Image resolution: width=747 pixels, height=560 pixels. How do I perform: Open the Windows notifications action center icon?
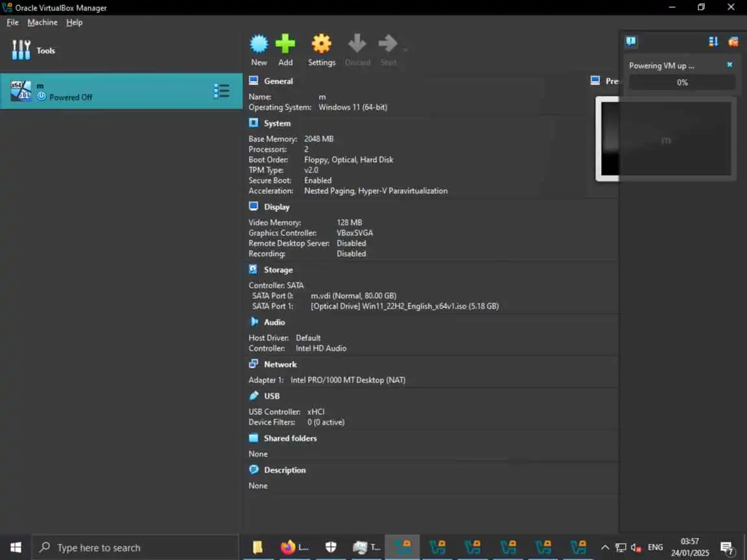coord(727,548)
